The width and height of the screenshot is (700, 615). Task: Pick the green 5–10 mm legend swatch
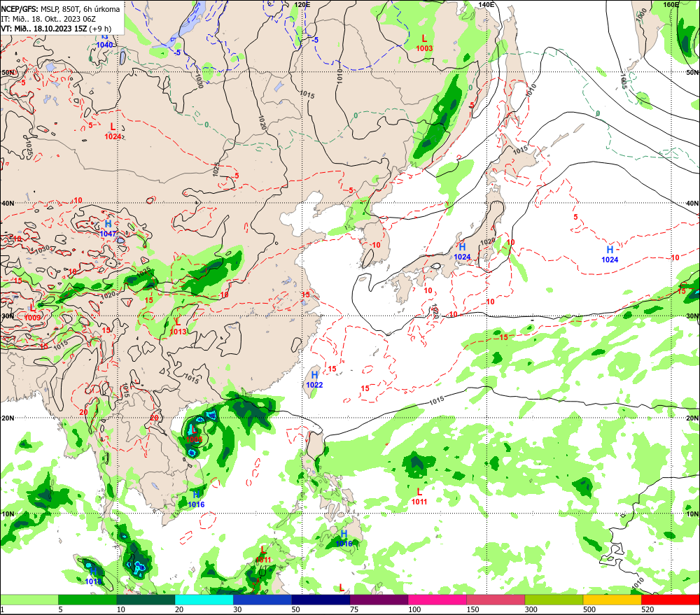[87, 600]
